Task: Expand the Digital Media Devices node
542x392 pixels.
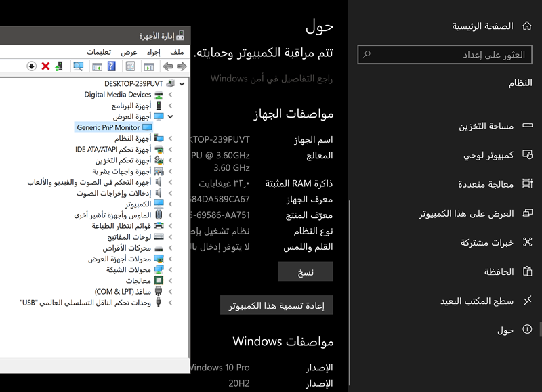Action: (171, 95)
